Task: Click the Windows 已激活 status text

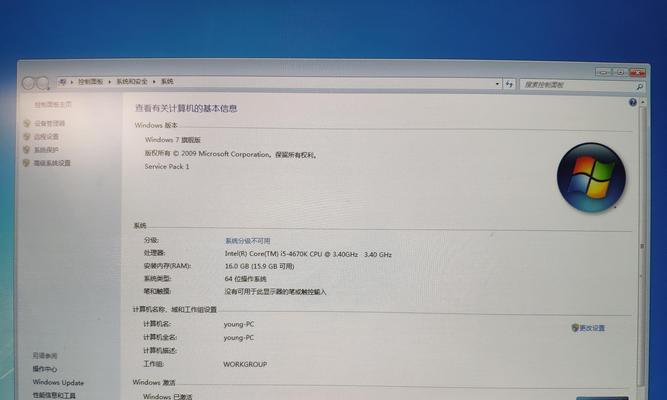Action: tap(168, 396)
